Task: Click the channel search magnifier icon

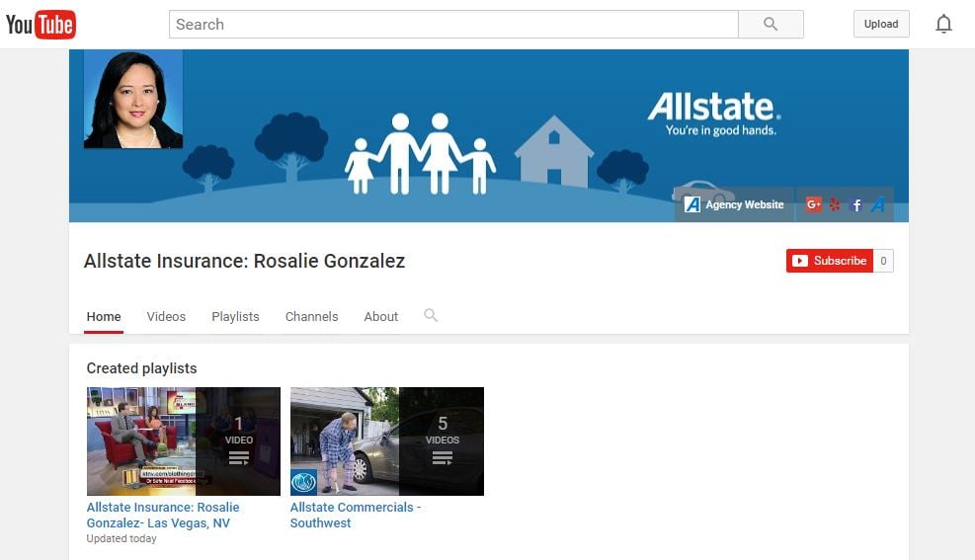Action: [x=431, y=315]
